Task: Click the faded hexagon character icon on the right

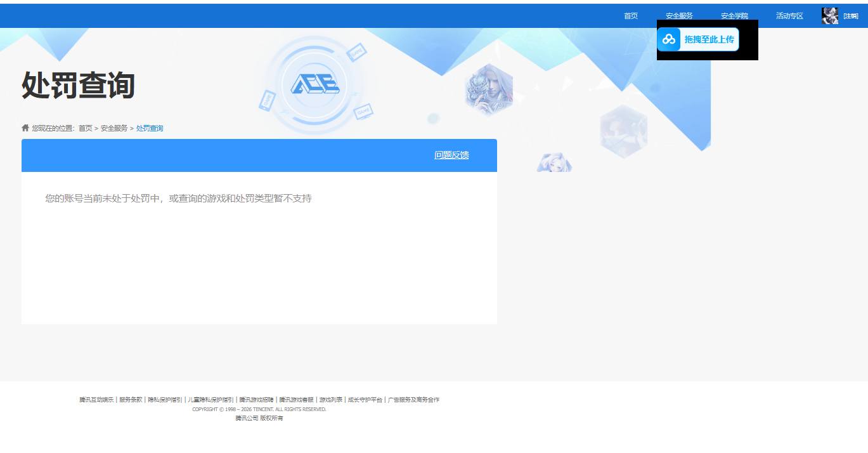Action: 623,130
